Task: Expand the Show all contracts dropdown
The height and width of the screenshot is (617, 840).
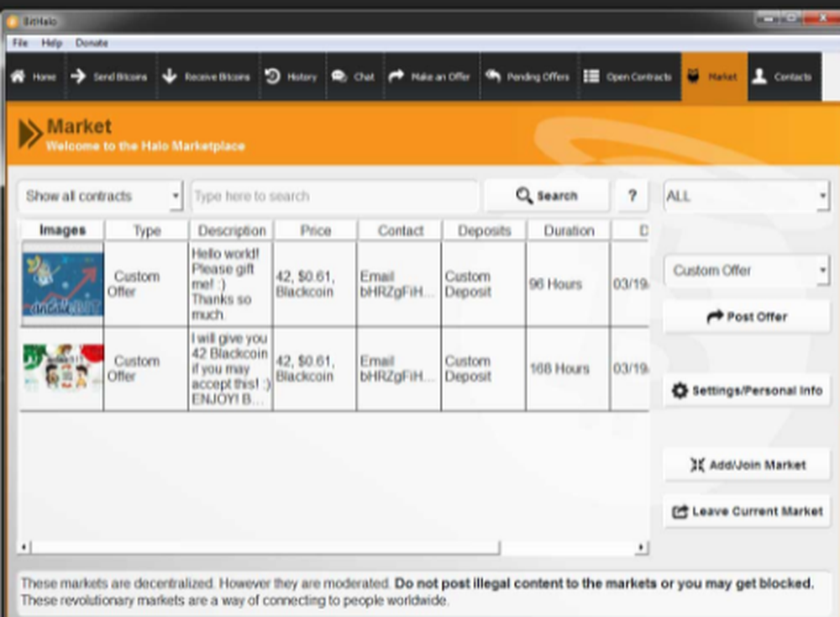Action: tap(100, 195)
